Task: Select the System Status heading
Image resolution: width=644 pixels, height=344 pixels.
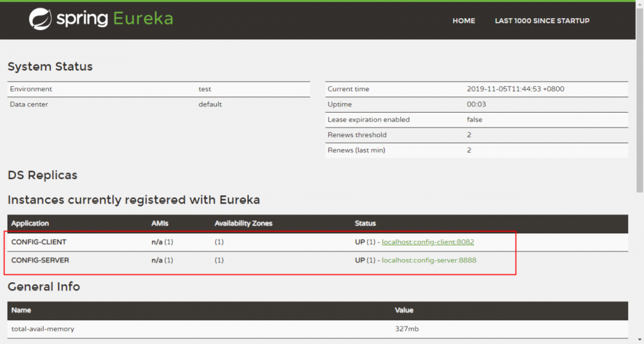Action: 50,66
